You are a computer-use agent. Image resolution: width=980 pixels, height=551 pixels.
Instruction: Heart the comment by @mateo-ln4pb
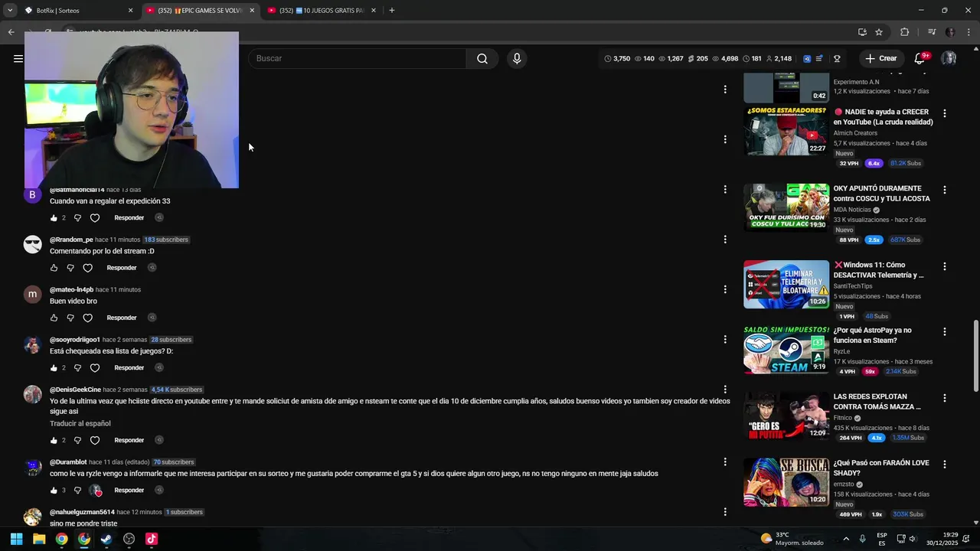pos(87,318)
